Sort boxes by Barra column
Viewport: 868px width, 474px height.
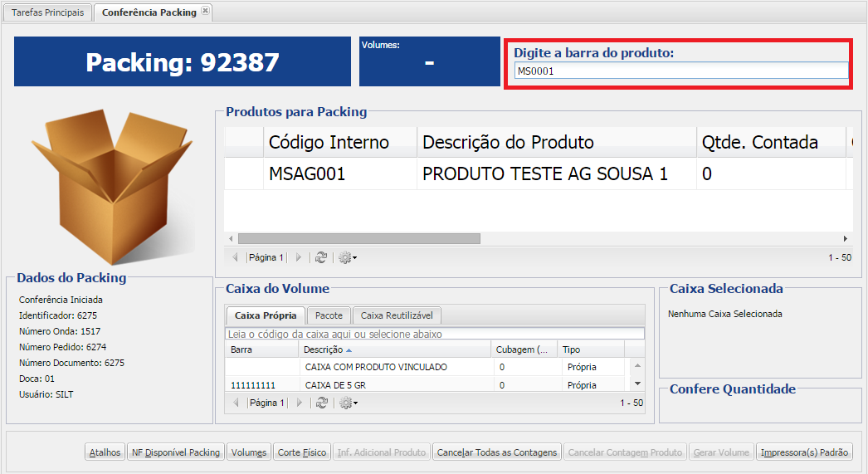tap(262, 349)
